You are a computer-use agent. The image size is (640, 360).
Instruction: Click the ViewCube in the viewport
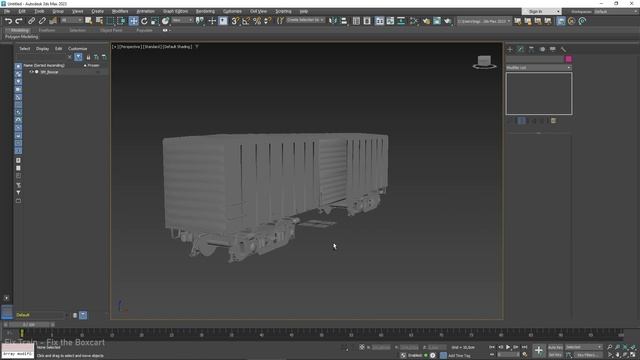click(x=484, y=62)
